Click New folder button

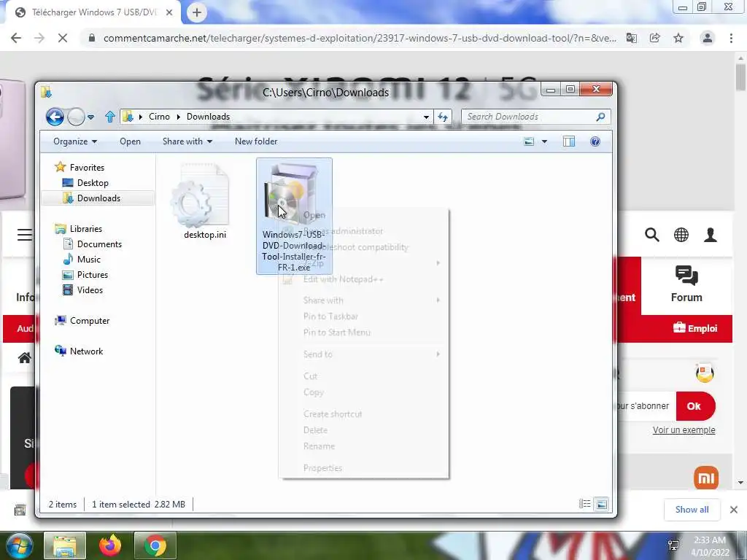pyautogui.click(x=256, y=141)
